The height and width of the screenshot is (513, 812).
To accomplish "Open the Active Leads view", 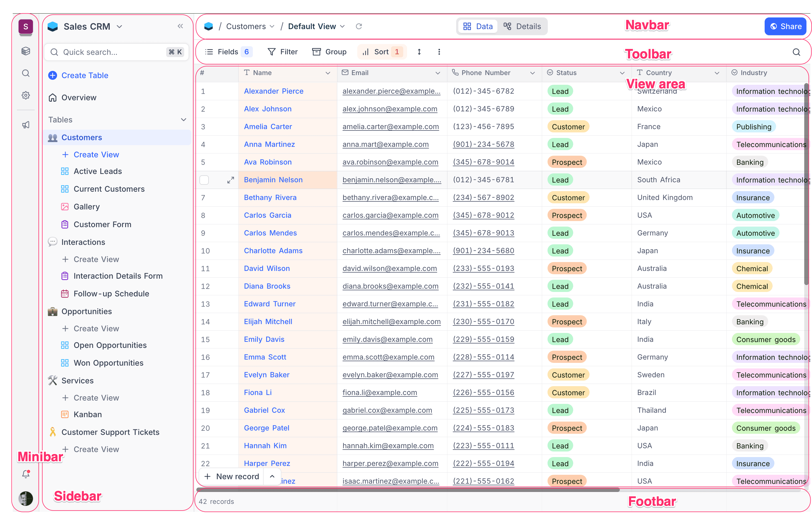I will [x=98, y=171].
